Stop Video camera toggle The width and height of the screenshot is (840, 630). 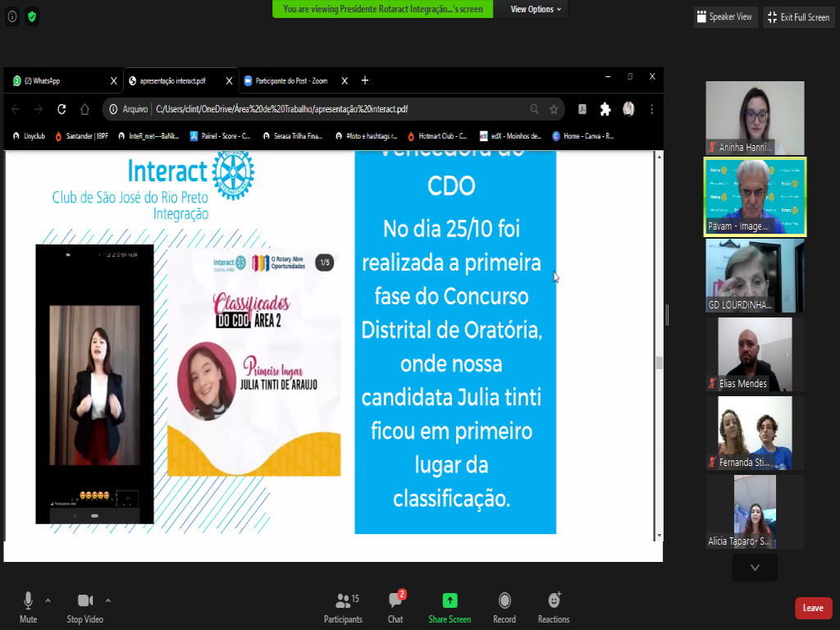(85, 607)
